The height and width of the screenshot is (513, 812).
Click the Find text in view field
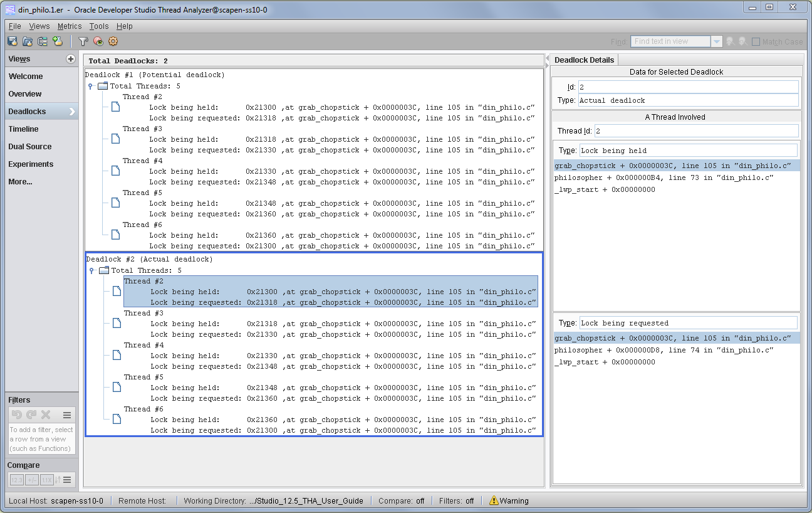(671, 41)
